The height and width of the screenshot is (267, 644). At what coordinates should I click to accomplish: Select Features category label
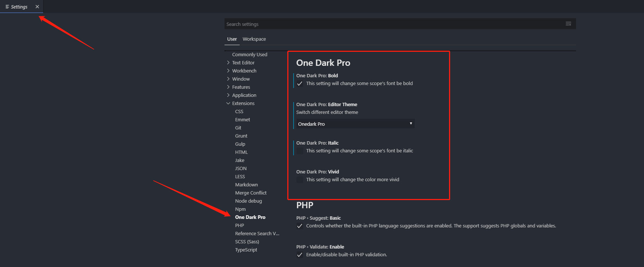pyautogui.click(x=241, y=87)
